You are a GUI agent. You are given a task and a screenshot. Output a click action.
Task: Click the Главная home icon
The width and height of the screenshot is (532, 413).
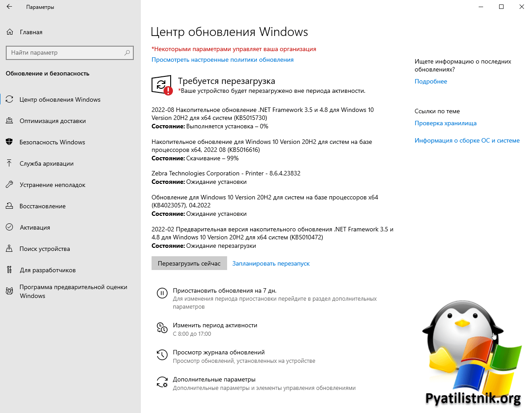point(9,32)
